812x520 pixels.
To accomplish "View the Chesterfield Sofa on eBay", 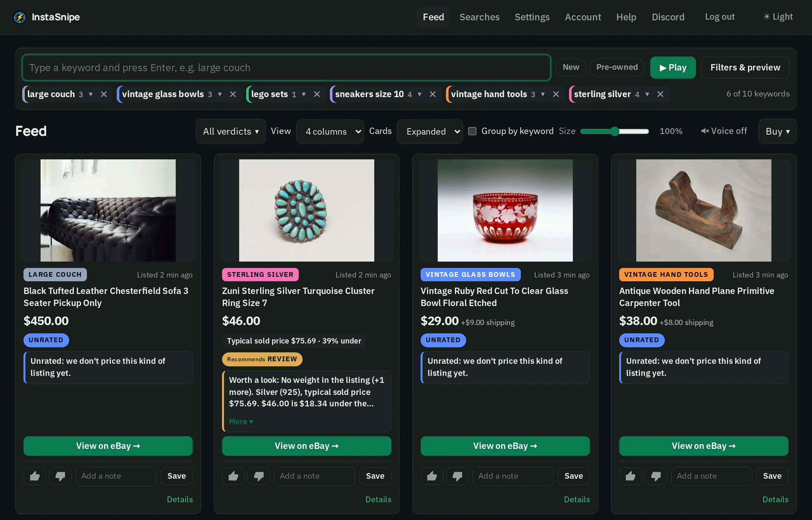I will pyautogui.click(x=108, y=446).
